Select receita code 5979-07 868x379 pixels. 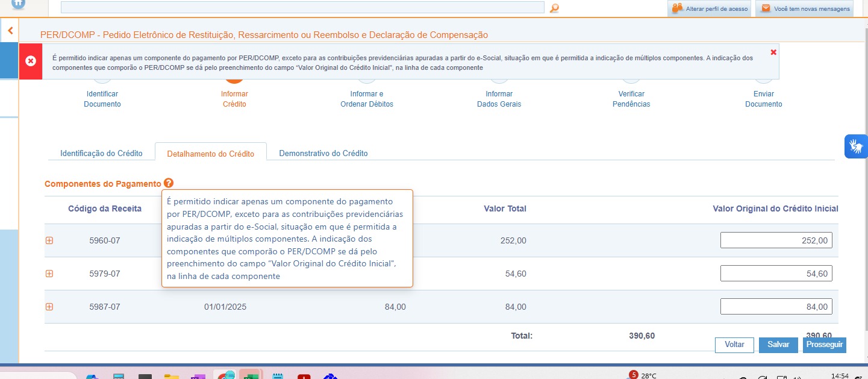click(x=105, y=274)
